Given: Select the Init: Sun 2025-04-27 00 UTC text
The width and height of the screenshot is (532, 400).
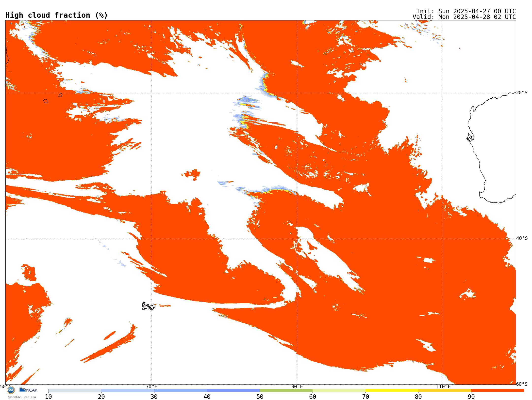Looking at the screenshot, I should pyautogui.click(x=466, y=11).
